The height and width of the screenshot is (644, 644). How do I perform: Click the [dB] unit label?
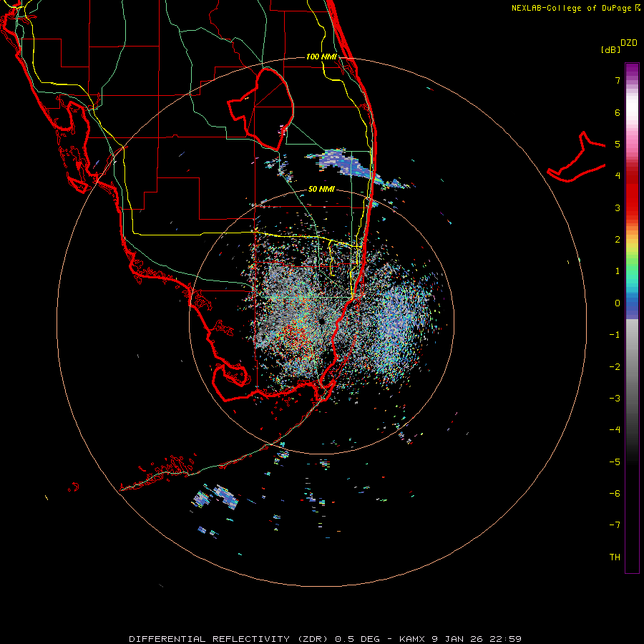610,49
